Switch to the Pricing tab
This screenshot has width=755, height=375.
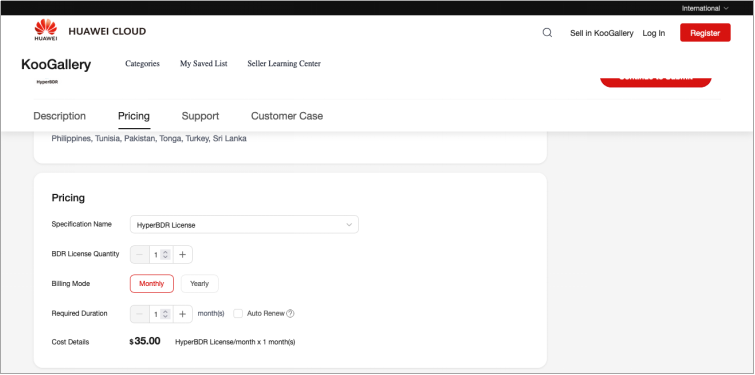point(134,116)
